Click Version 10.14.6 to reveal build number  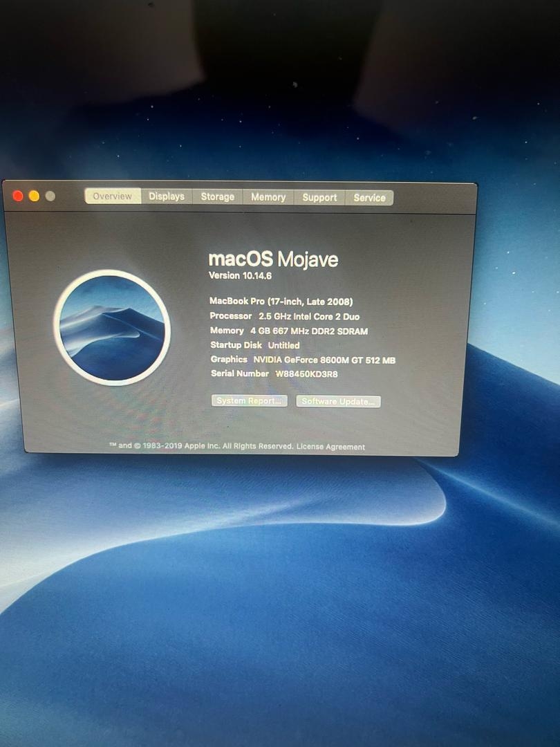click(x=240, y=275)
